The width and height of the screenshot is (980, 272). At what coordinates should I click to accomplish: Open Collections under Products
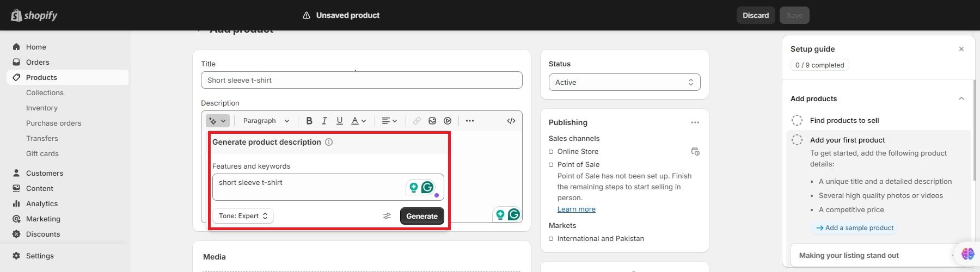(x=45, y=92)
